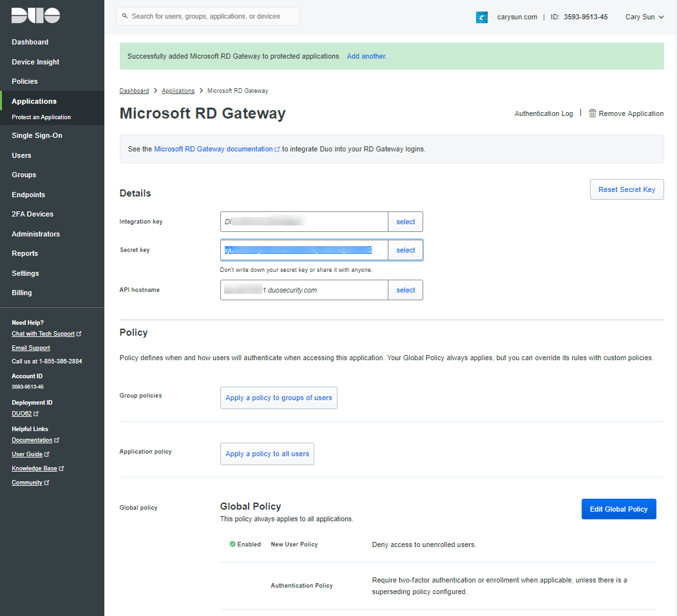Click select next to API hostname
This screenshot has width=677, height=616.
coord(405,291)
